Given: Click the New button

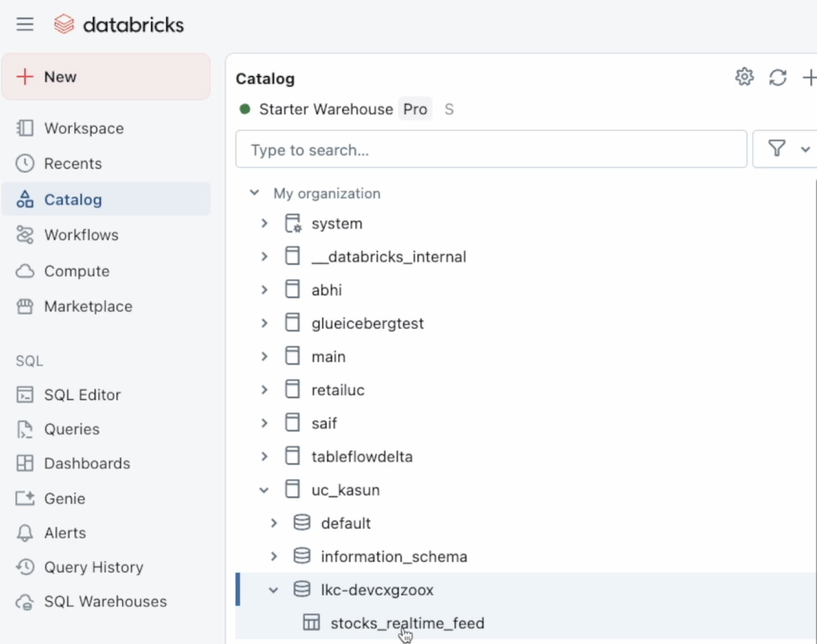Looking at the screenshot, I should 106,77.
